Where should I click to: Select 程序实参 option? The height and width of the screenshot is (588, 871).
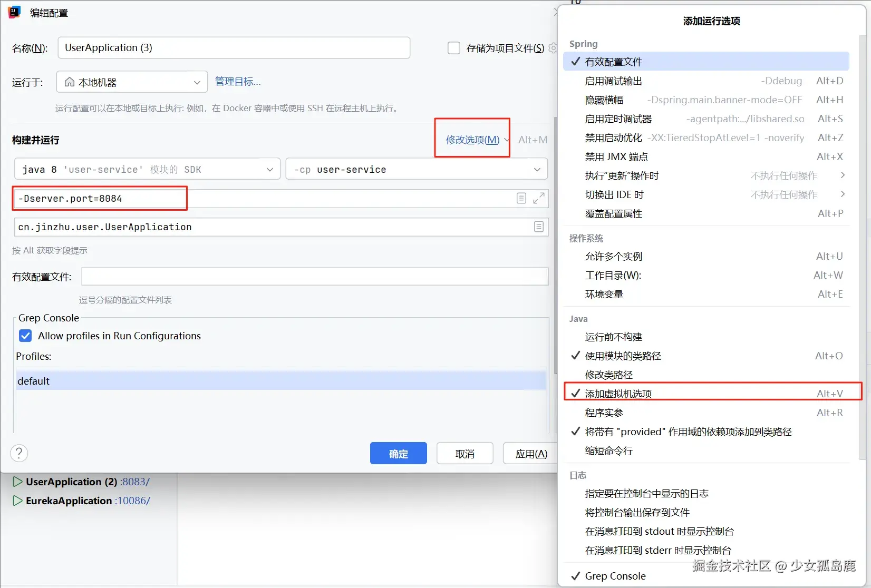pyautogui.click(x=706, y=413)
